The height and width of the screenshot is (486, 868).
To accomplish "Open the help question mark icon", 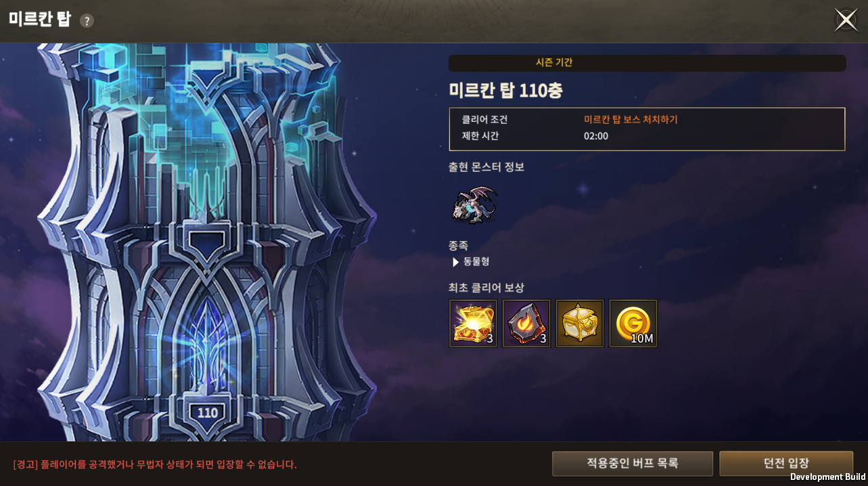I will point(87,21).
